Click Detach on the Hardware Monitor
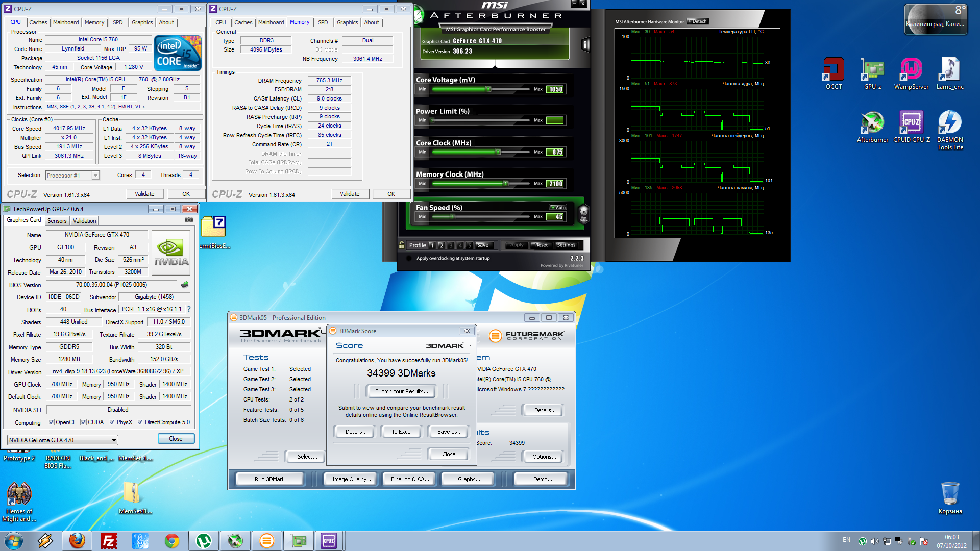The height and width of the screenshot is (551, 980). (698, 21)
